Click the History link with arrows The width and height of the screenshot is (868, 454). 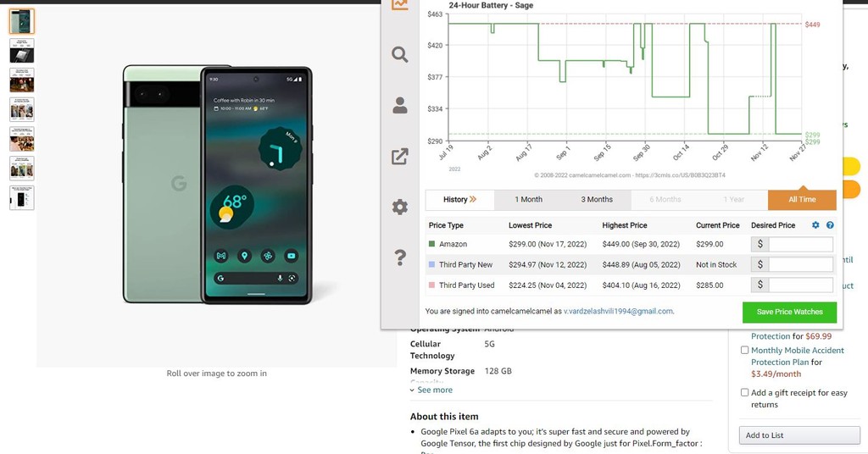[459, 200]
